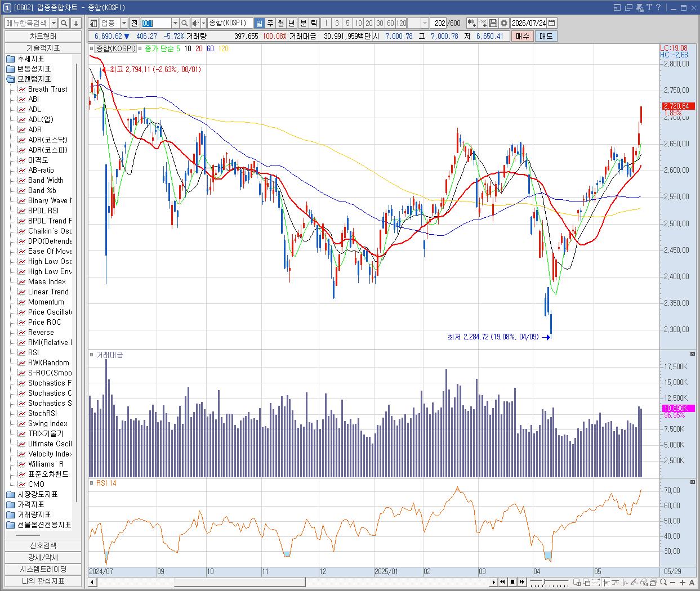
Task: Select the RSI indicator in list
Action: pos(33,353)
